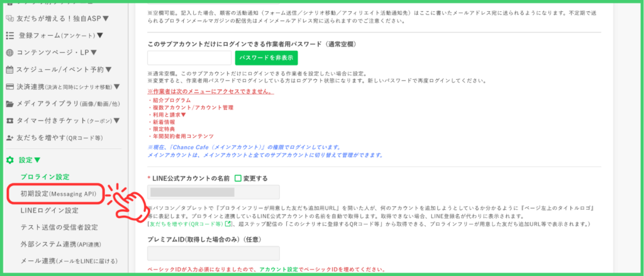Open メール連携(メールをLINEに届ける)
Screen dimensions: 644x276
tap(69, 261)
